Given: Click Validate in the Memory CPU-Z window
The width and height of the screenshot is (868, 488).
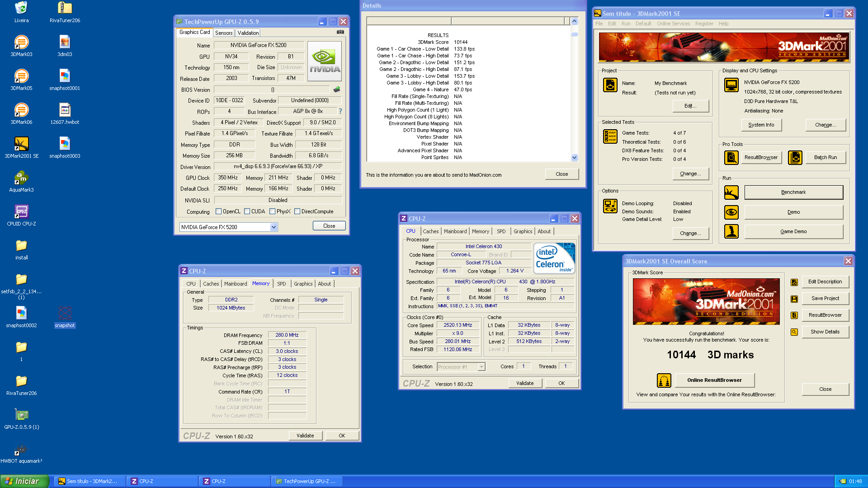Looking at the screenshot, I should click(305, 436).
